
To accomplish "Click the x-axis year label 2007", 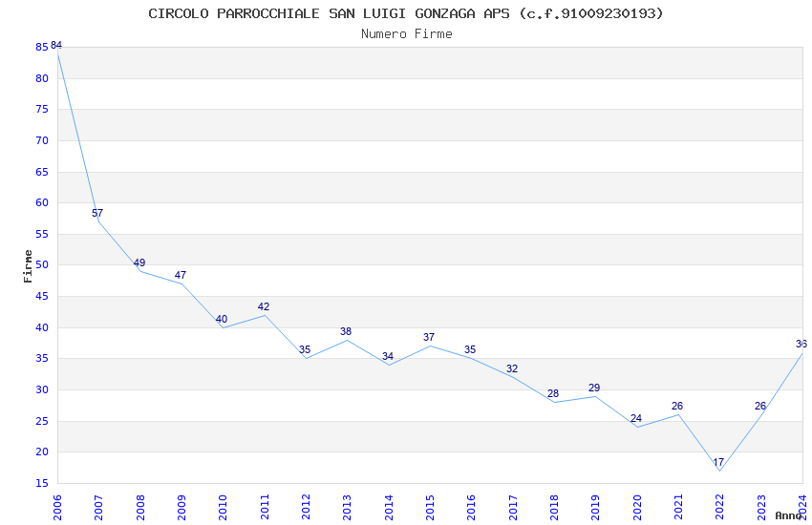I will (98, 508).
